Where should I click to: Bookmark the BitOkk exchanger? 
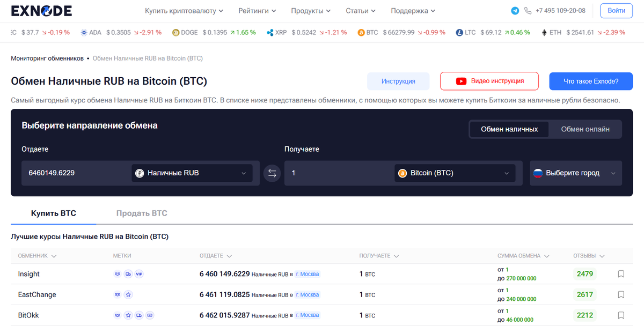pos(620,315)
